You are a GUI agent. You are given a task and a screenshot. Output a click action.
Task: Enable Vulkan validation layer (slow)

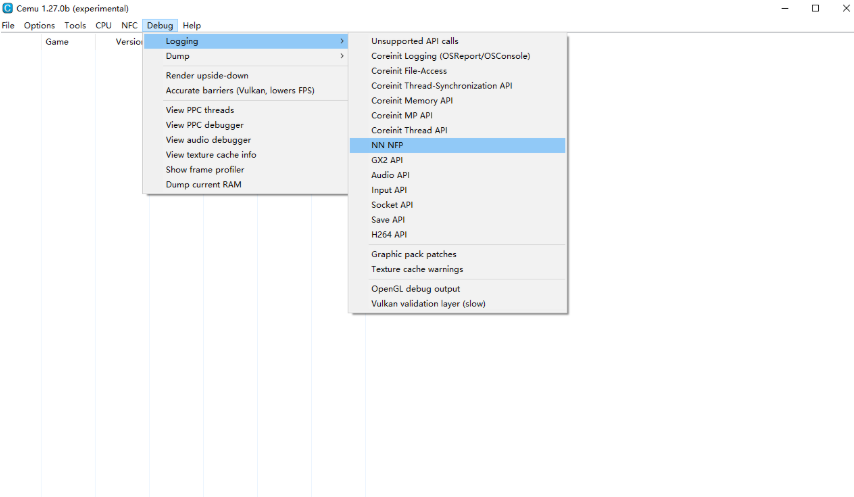[428, 303]
